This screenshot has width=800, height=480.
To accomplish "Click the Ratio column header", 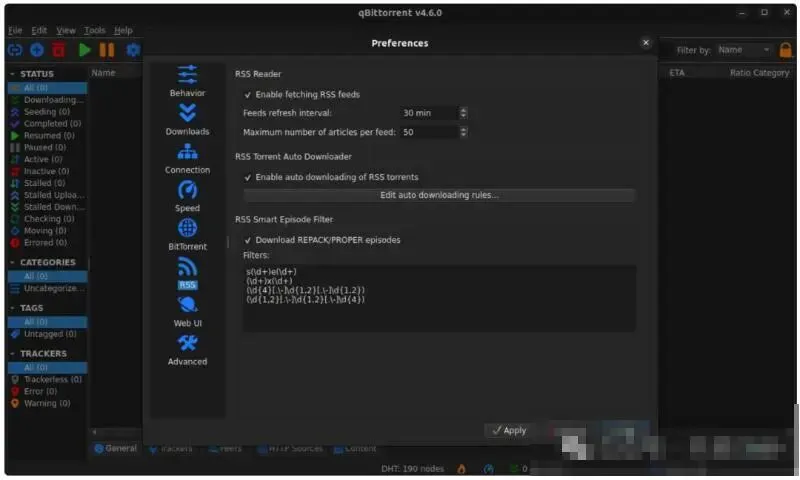I will tap(740, 73).
